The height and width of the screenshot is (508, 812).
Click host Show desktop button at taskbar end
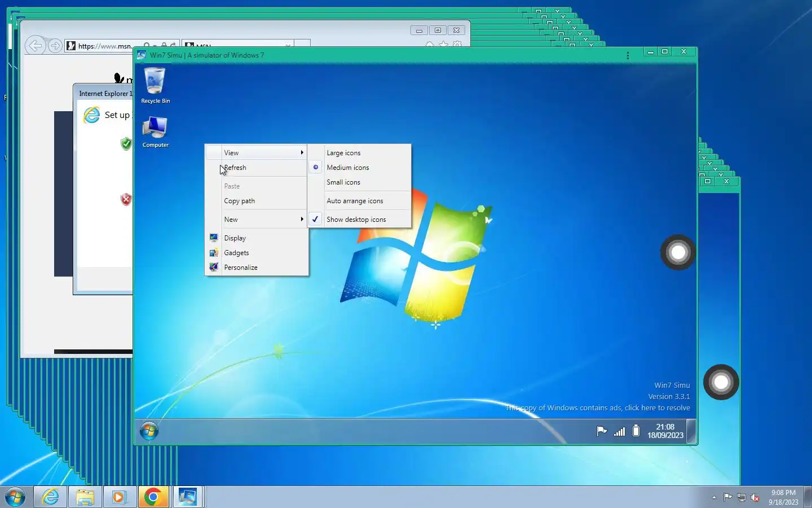[807, 497]
